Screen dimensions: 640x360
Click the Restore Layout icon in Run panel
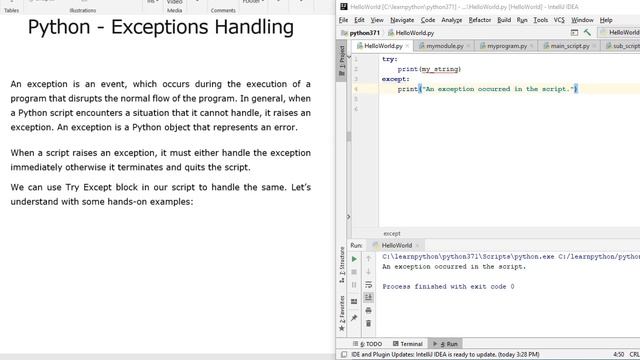tap(354, 302)
